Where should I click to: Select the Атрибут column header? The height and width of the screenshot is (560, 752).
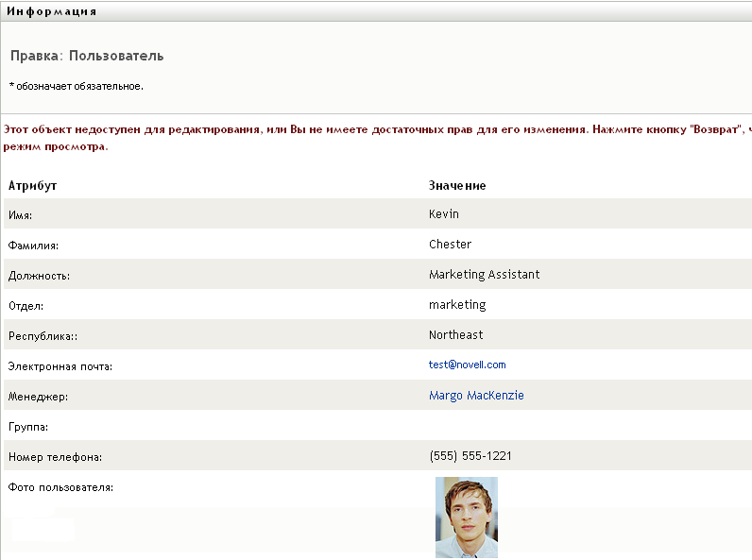pyautogui.click(x=33, y=186)
